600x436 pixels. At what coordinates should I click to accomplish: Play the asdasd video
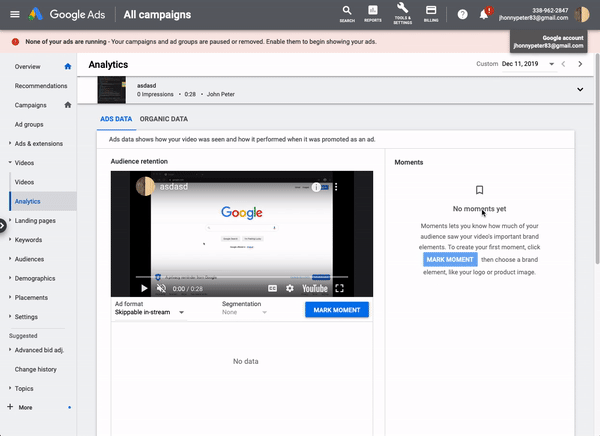145,288
